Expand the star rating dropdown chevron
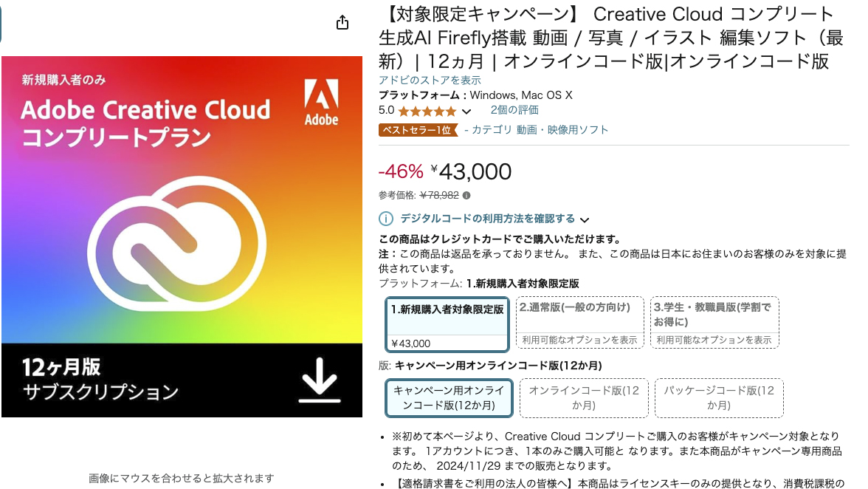Image resolution: width=868 pixels, height=489 pixels. (x=466, y=111)
